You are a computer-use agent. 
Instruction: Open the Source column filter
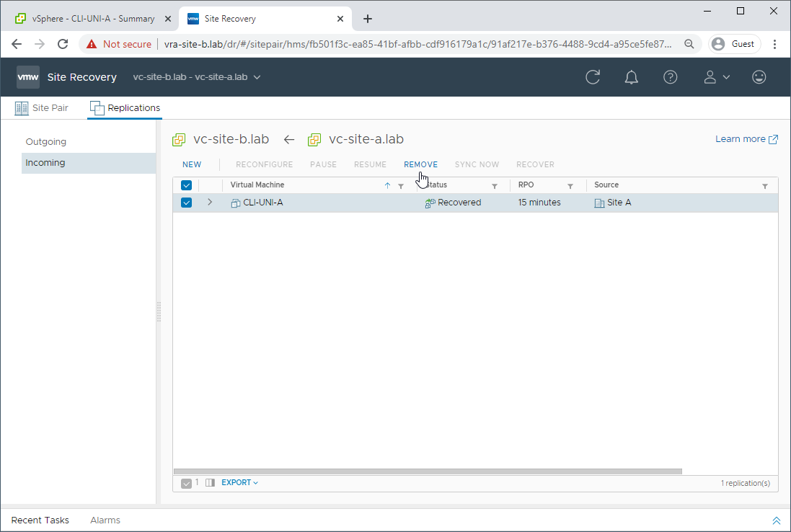pos(765,186)
